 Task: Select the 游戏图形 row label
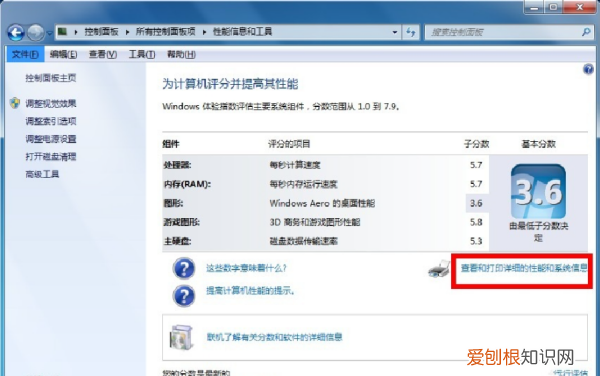coord(181,222)
